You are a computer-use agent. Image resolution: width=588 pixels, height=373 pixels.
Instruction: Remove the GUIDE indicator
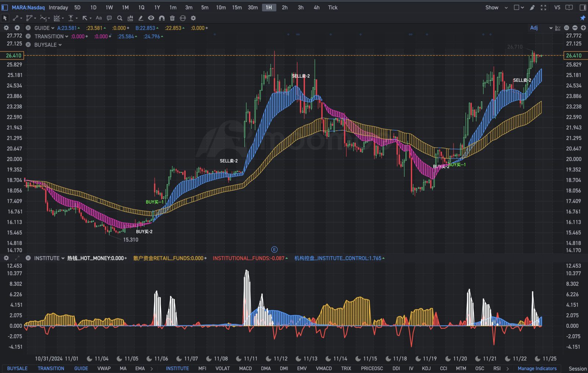pyautogui.click(x=28, y=28)
